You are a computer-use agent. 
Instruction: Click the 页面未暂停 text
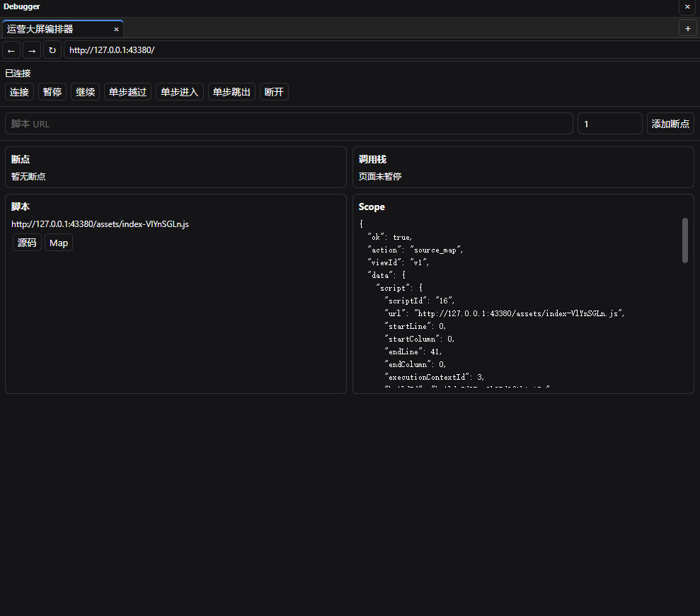[x=380, y=176]
